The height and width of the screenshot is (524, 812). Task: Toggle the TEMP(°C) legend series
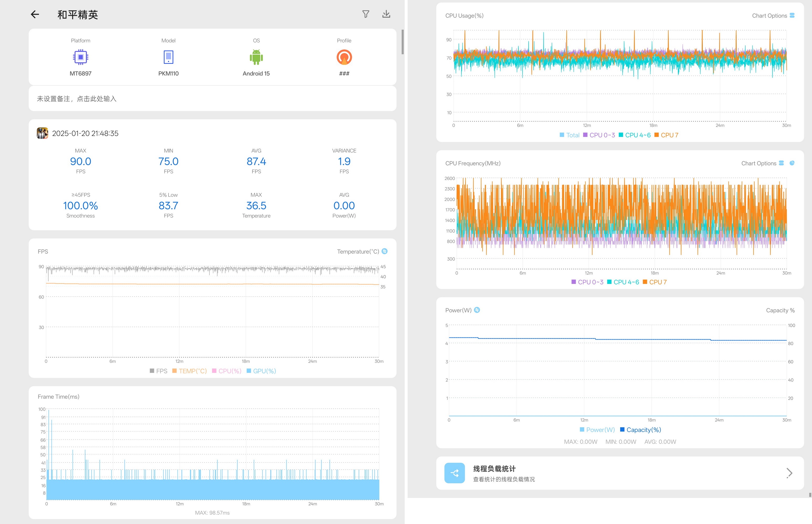pyautogui.click(x=189, y=371)
